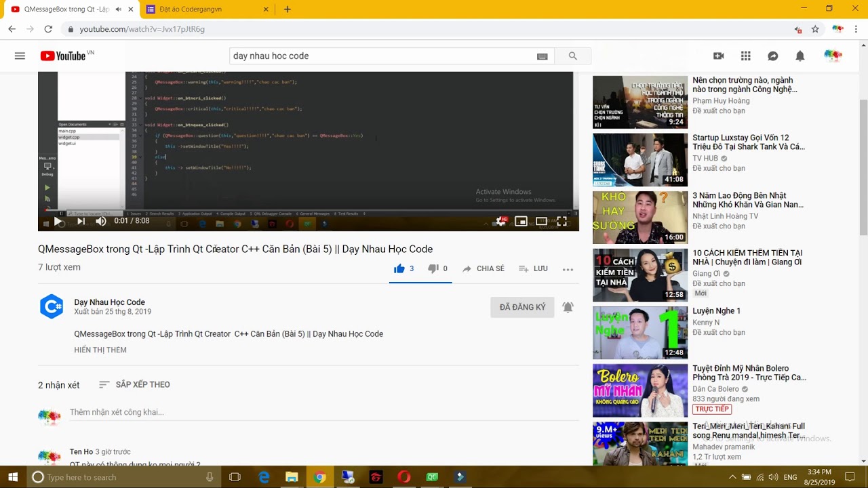Open the YouTube hamburger guide menu
The height and width of the screenshot is (488, 868).
click(20, 56)
